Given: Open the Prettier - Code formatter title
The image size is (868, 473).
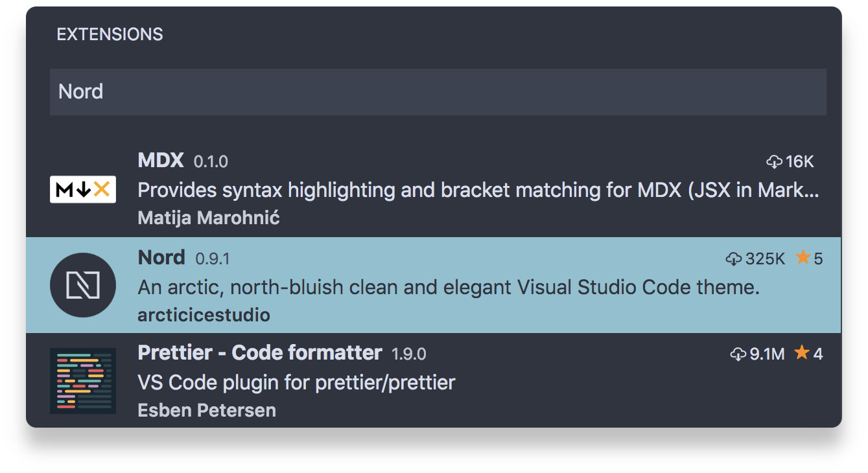Looking at the screenshot, I should pos(260,352).
